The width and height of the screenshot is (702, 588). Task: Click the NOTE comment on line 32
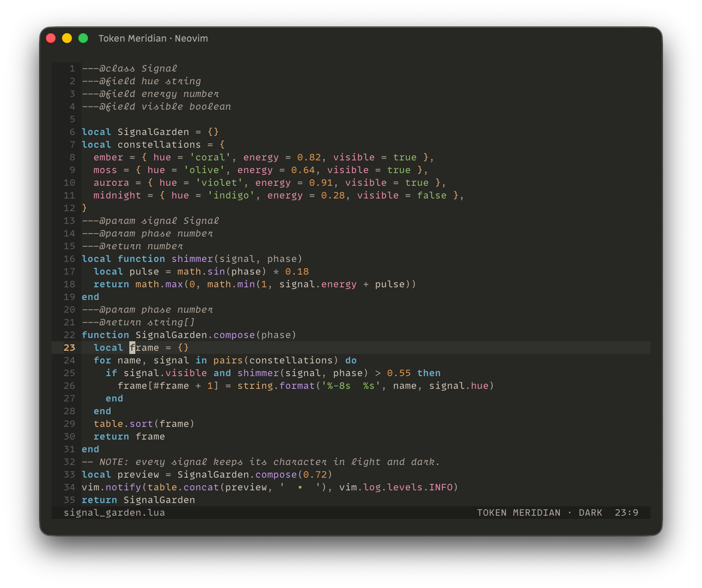pyautogui.click(x=261, y=462)
